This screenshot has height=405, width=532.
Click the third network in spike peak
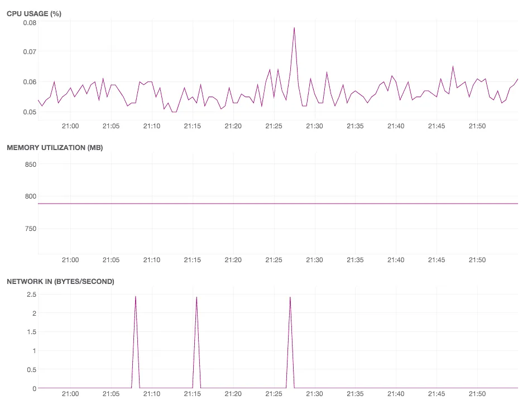290,297
